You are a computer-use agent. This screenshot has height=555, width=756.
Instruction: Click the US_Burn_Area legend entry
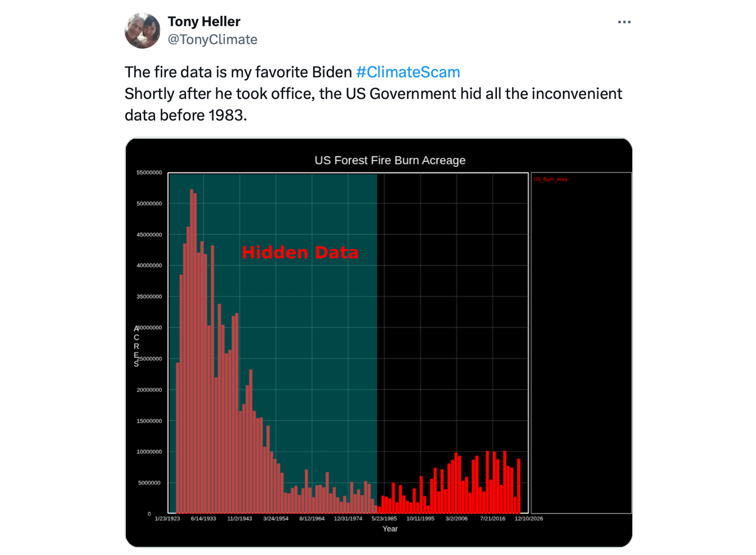(550, 180)
